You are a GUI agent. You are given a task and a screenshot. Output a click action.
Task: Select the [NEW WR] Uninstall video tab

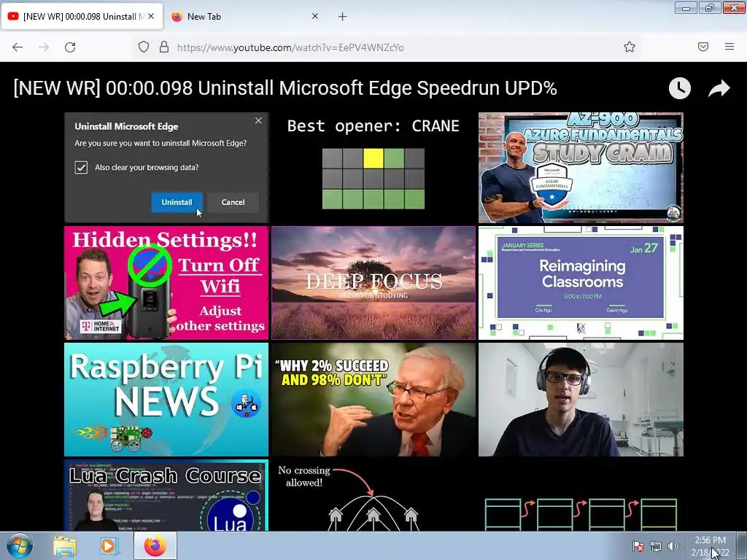click(82, 17)
